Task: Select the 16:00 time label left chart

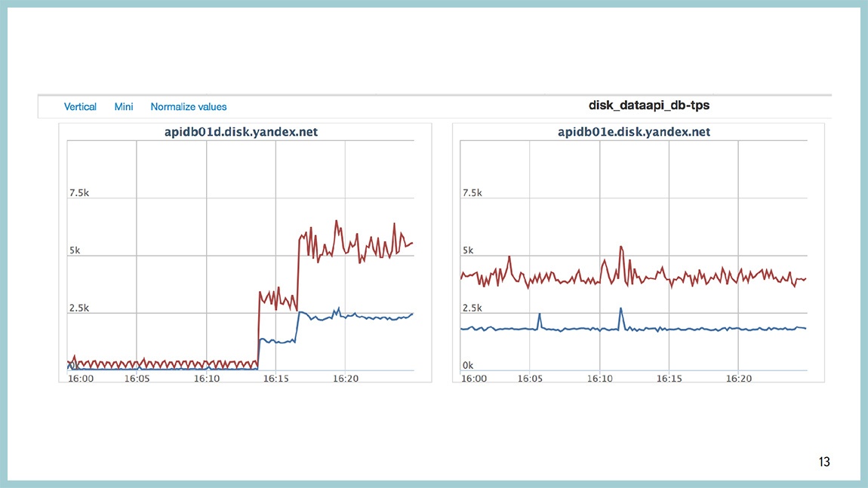Action: pos(80,378)
